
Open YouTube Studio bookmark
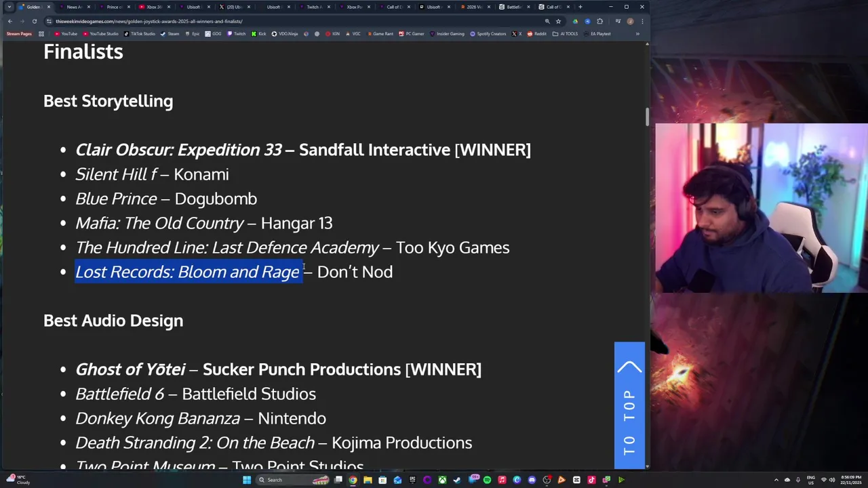(100, 33)
